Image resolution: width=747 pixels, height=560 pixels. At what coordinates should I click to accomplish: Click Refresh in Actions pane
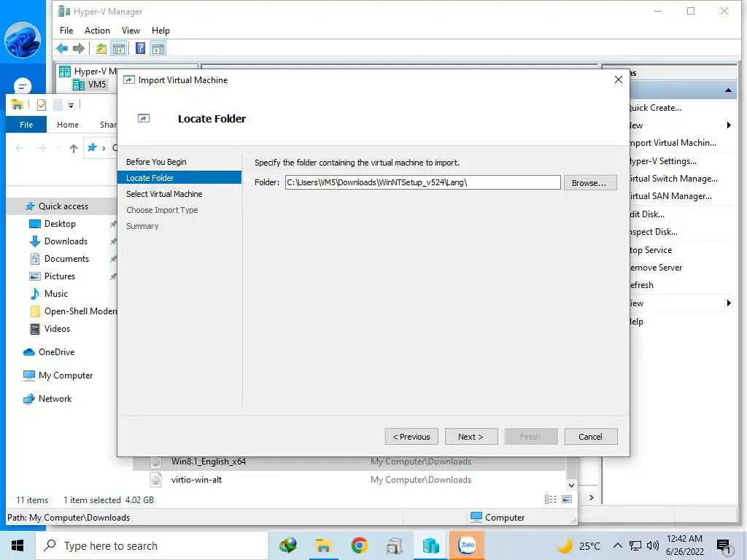641,285
